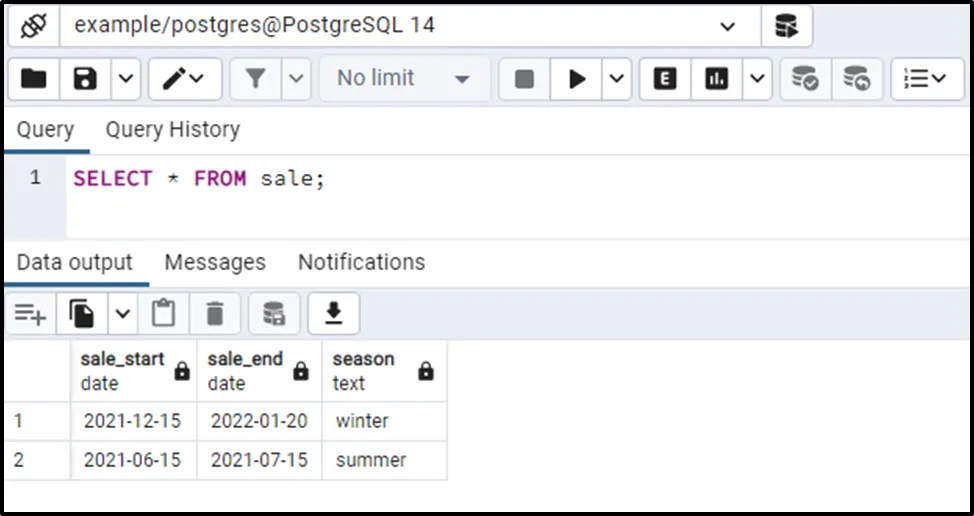974x516 pixels.
Task: Open the edit pencil dropdown
Action: pyautogui.click(x=184, y=78)
